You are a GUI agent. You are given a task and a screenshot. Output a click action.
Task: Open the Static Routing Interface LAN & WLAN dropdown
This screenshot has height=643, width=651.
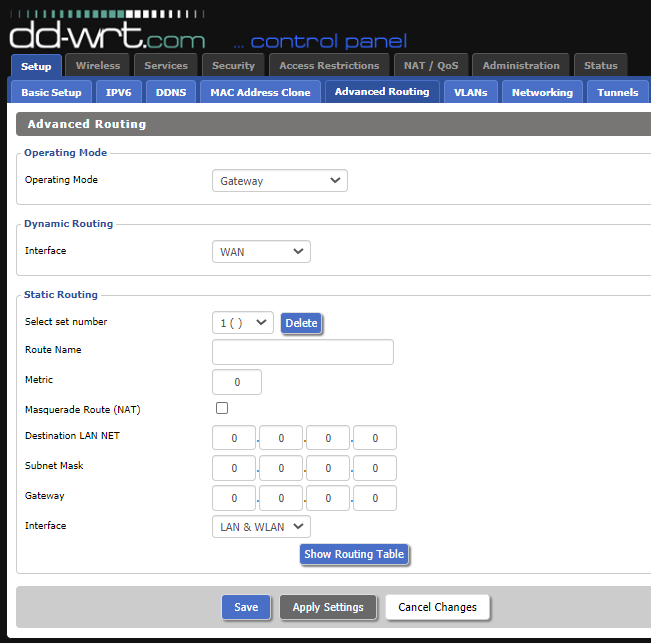261,527
